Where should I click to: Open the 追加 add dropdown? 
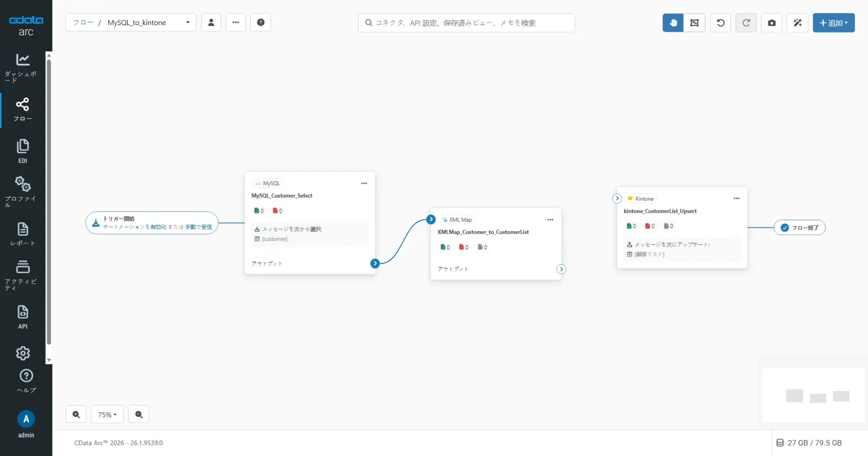tap(833, 23)
